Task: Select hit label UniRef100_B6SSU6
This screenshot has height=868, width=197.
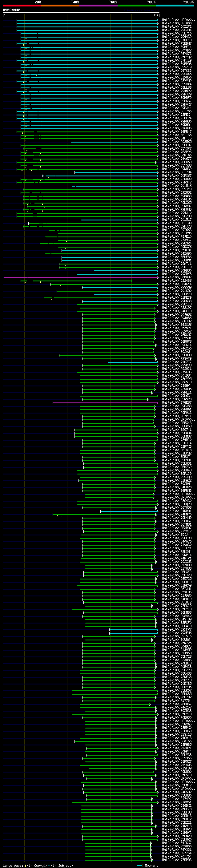Action: point(177,325)
